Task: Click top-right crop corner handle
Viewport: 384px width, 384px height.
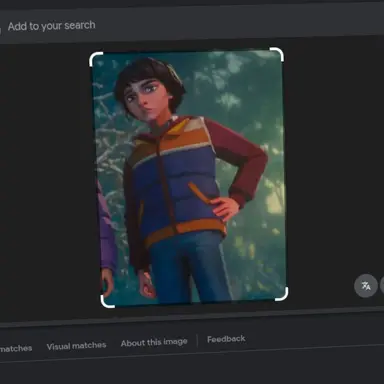Action: coord(277,54)
